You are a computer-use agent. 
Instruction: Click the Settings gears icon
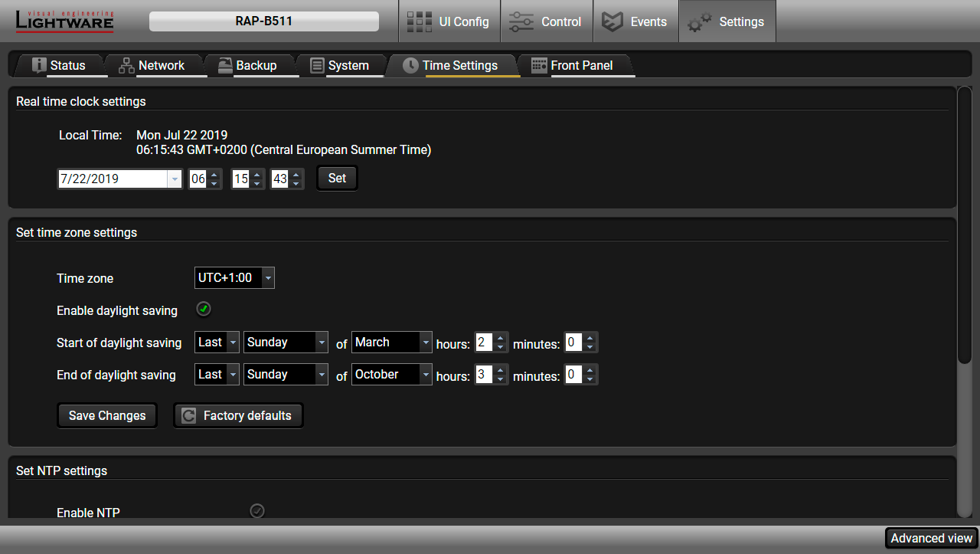point(699,23)
